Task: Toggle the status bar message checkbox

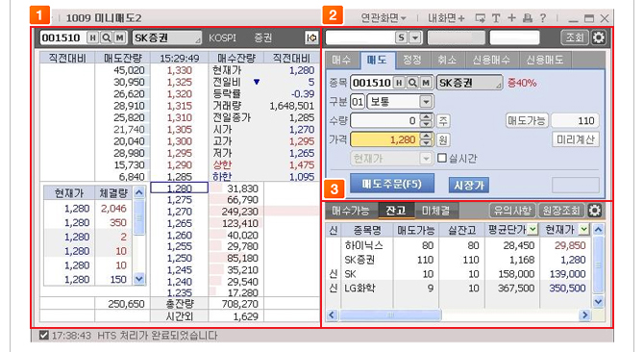Action: coord(43,335)
